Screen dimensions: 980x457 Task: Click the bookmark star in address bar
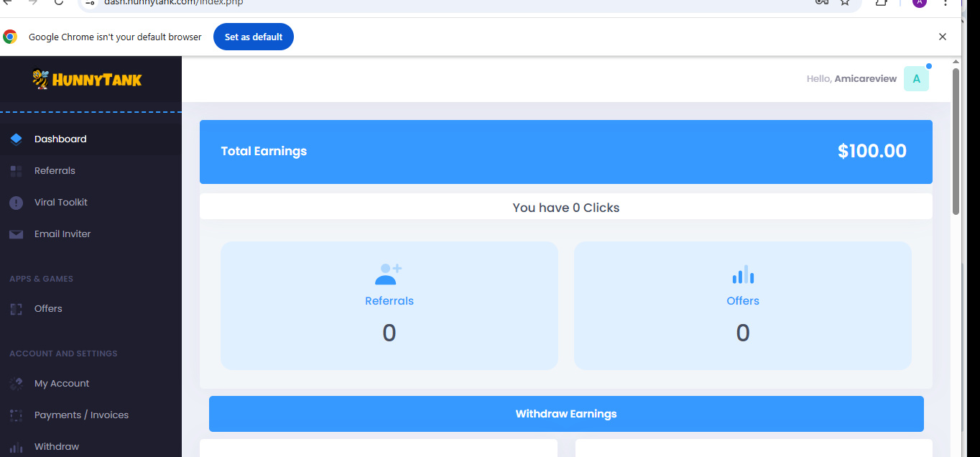pyautogui.click(x=845, y=3)
